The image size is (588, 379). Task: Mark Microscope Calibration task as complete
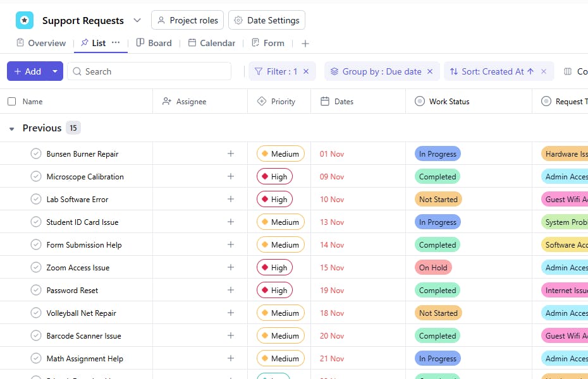coord(36,176)
